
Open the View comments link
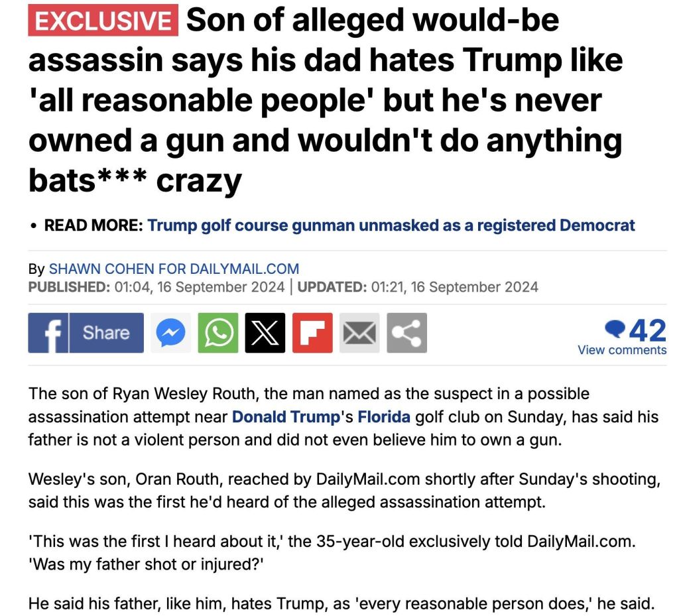click(622, 349)
